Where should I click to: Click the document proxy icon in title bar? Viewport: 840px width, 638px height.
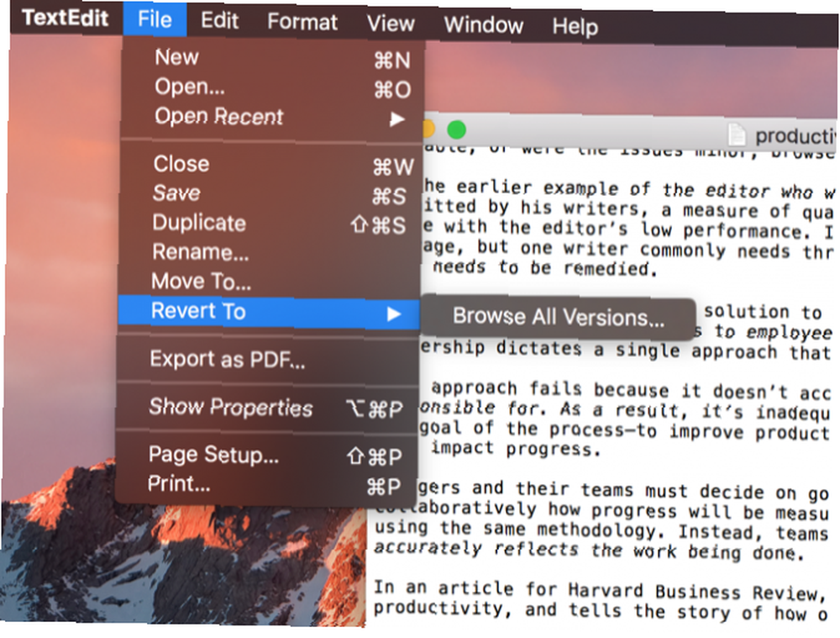[x=737, y=134]
